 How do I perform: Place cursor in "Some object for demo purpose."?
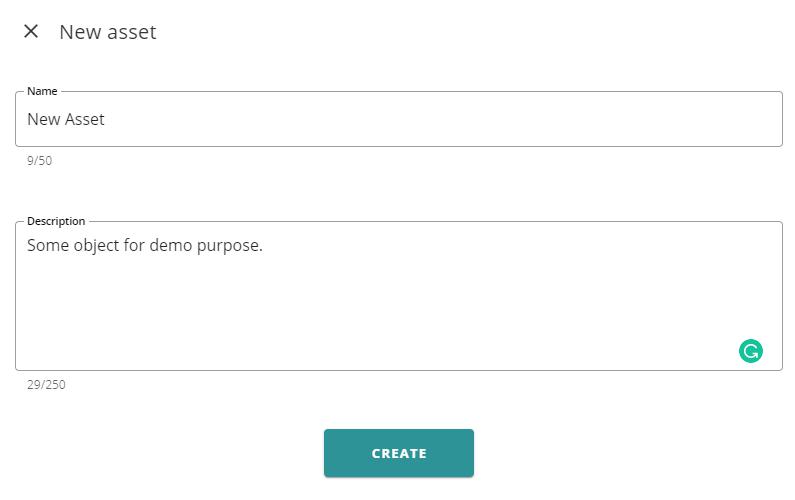[x=144, y=245]
